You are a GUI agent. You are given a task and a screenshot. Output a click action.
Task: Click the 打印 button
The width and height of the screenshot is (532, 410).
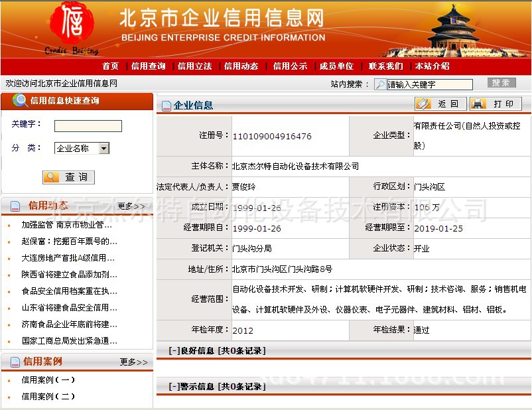(x=496, y=104)
